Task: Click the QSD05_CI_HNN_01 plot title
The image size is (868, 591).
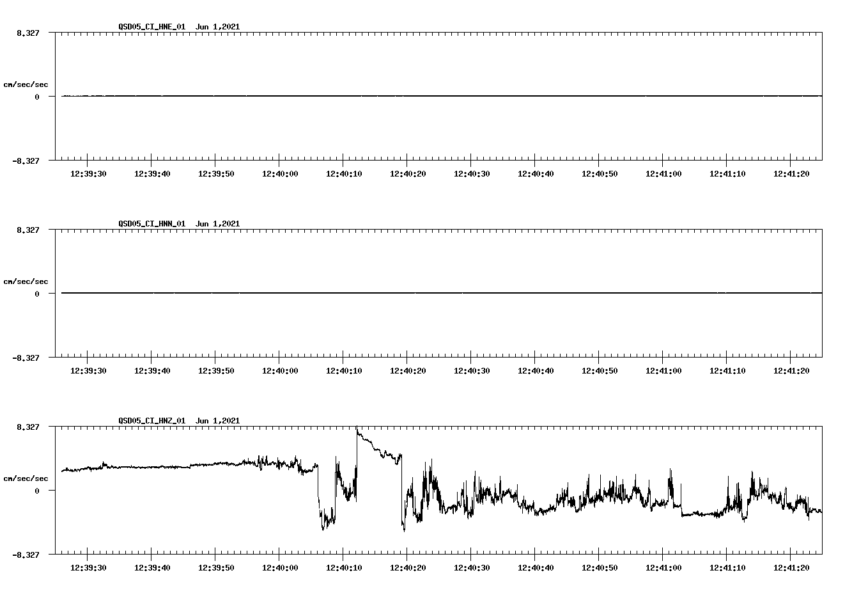Action: coord(179,224)
